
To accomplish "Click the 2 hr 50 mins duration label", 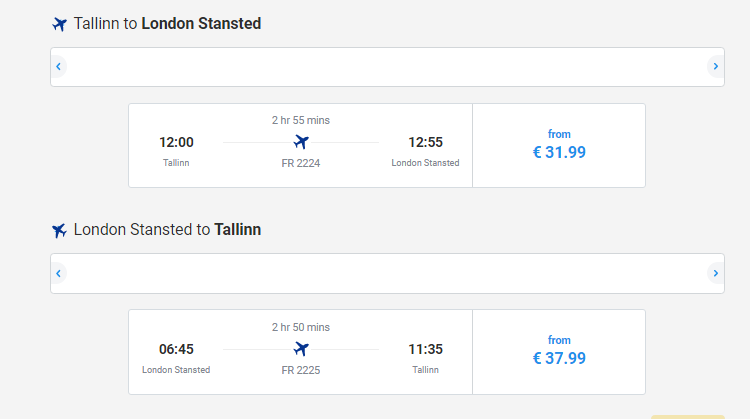I will coord(301,327).
